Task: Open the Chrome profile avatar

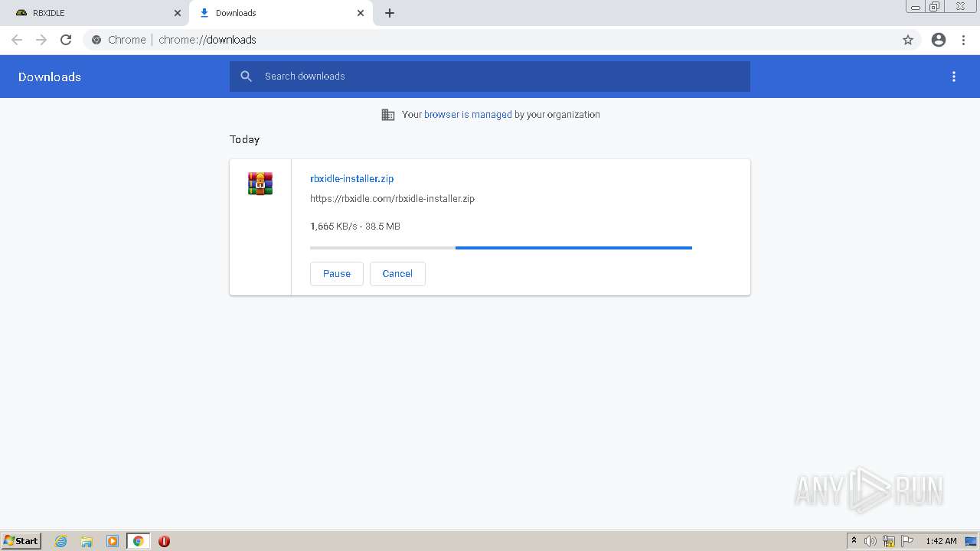Action: tap(939, 40)
